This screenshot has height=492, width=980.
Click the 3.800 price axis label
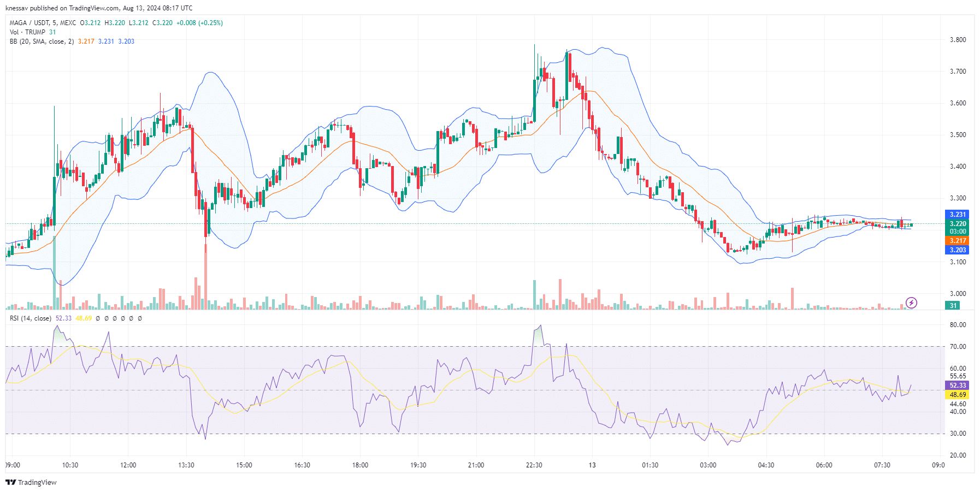958,40
